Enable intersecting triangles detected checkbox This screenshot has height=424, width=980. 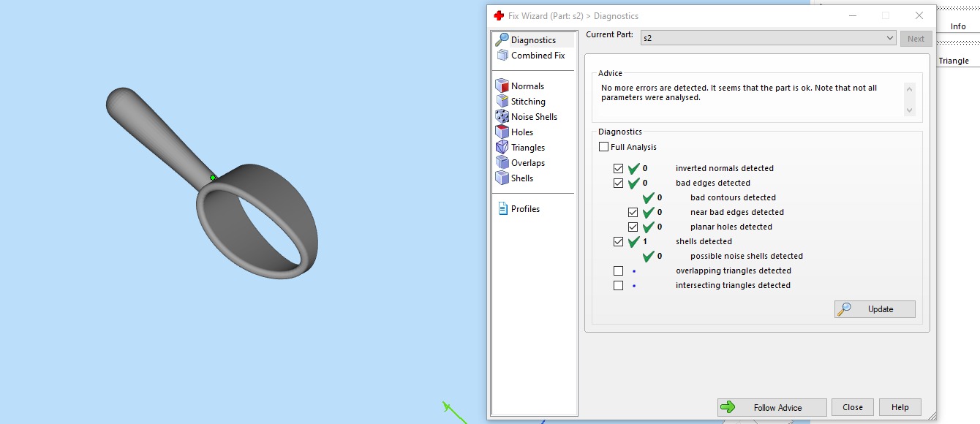(618, 285)
